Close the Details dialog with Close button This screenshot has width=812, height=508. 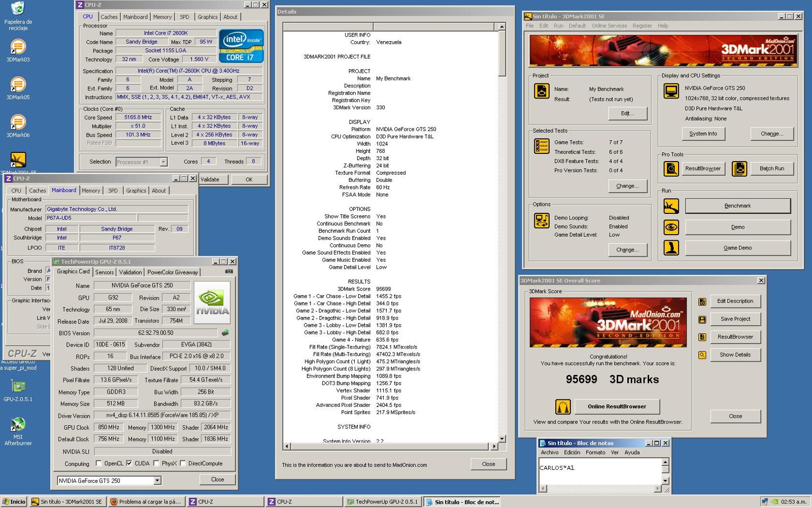point(488,464)
